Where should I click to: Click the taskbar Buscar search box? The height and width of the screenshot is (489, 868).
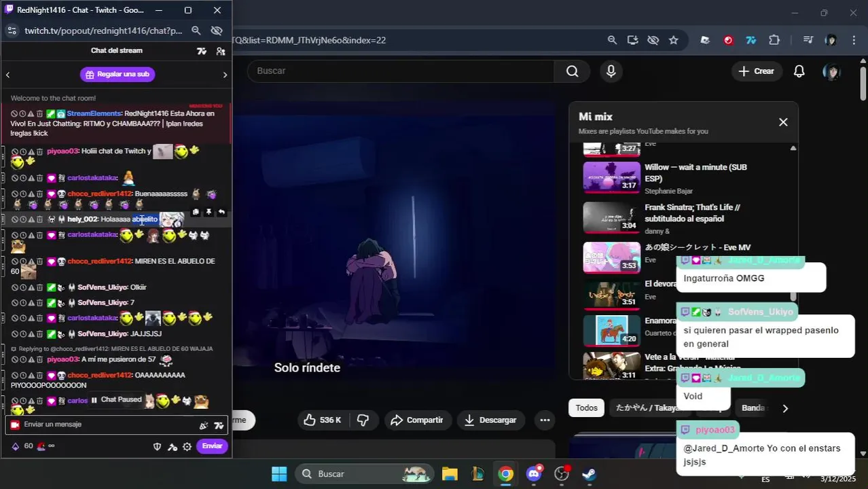pyautogui.click(x=365, y=473)
